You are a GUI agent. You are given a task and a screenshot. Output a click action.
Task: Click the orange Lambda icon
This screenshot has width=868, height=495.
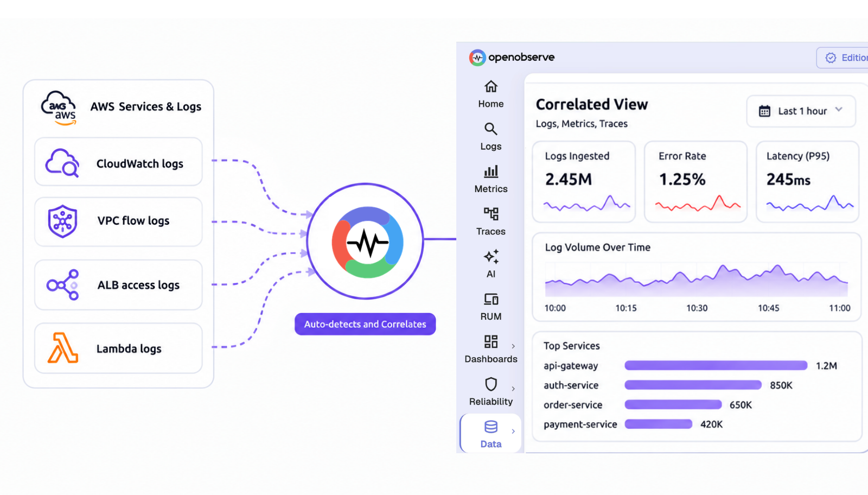coord(63,348)
